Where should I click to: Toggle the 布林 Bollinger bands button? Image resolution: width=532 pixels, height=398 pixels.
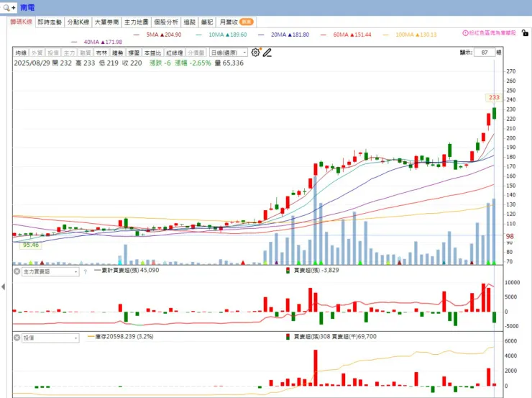click(x=101, y=53)
